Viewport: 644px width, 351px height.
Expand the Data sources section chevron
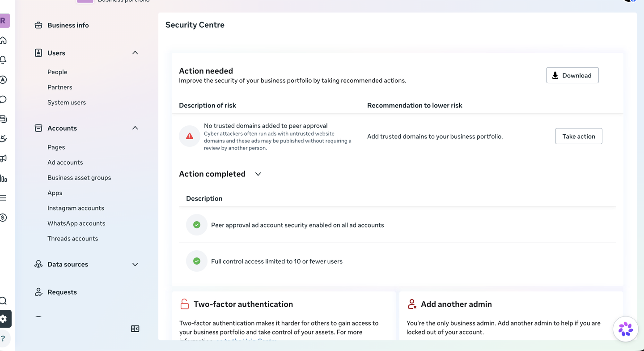(x=135, y=264)
